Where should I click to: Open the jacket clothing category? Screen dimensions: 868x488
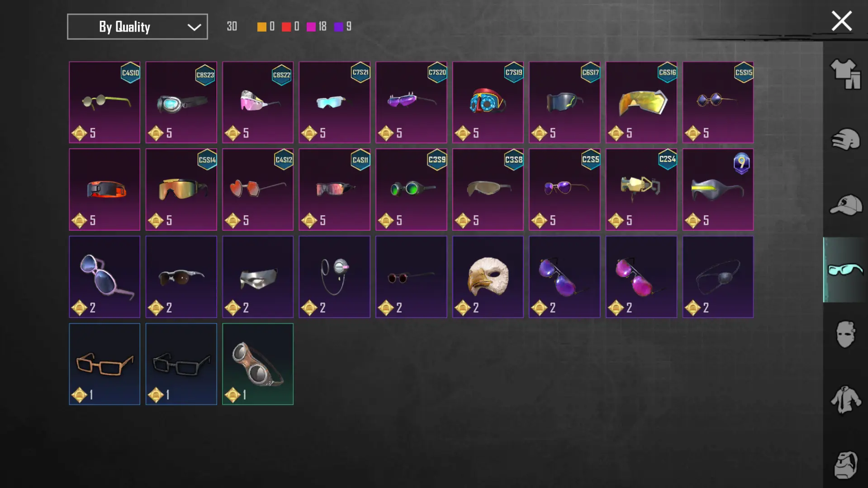(845, 399)
